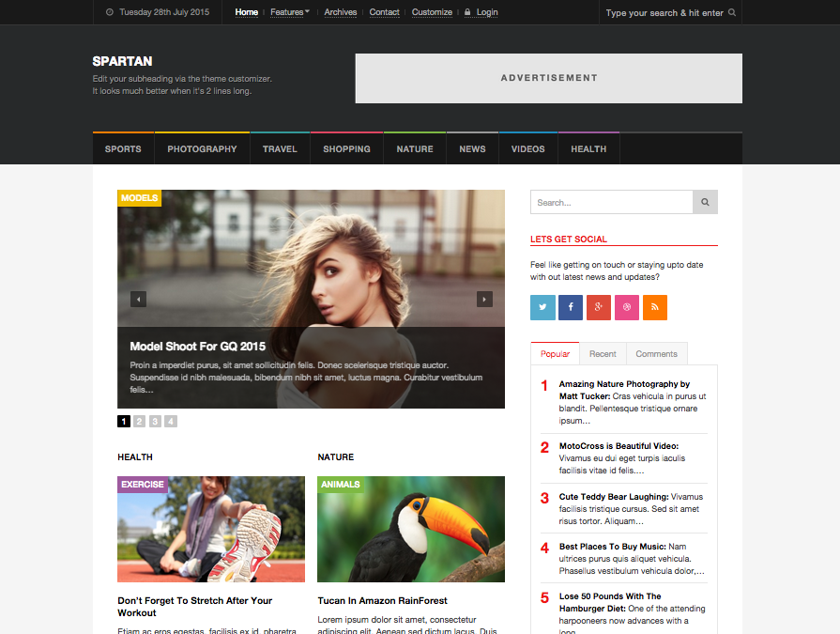Open the News category

(x=472, y=149)
